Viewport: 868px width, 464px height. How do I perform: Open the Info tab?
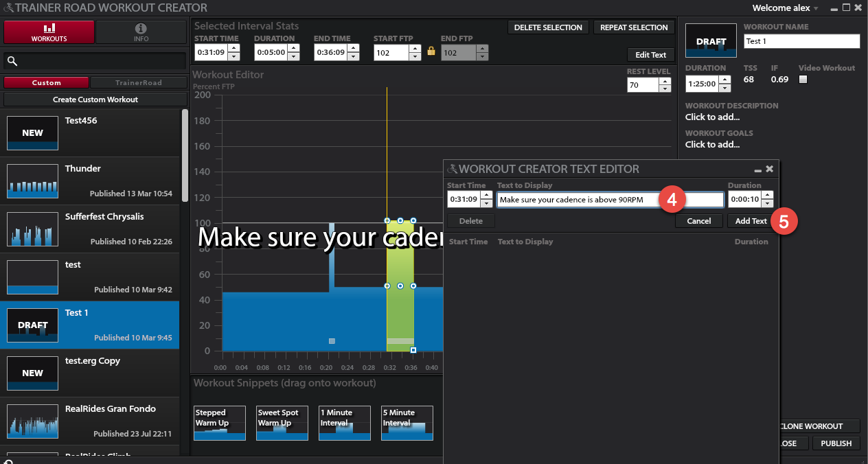141,32
